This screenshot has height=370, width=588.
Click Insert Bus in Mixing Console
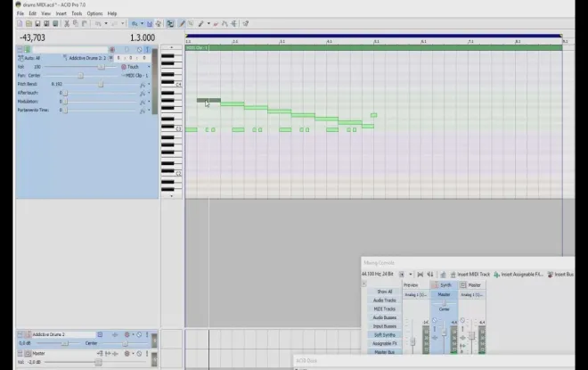tap(562, 275)
